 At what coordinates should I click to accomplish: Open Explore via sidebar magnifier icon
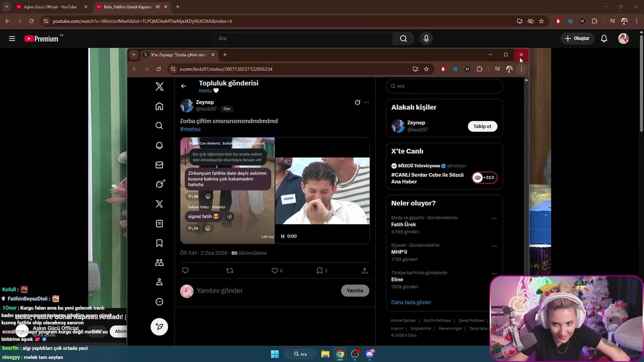pos(159,126)
